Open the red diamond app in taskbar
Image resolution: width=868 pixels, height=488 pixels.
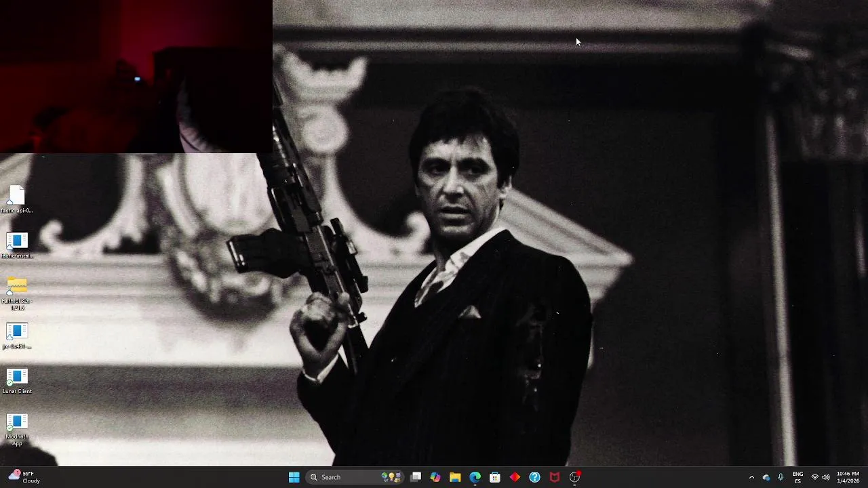coord(515,477)
